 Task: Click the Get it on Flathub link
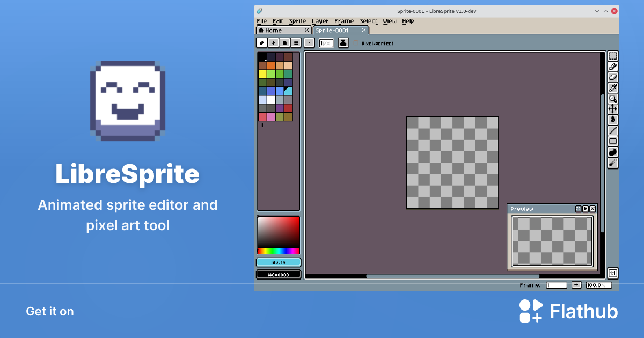coord(568,311)
